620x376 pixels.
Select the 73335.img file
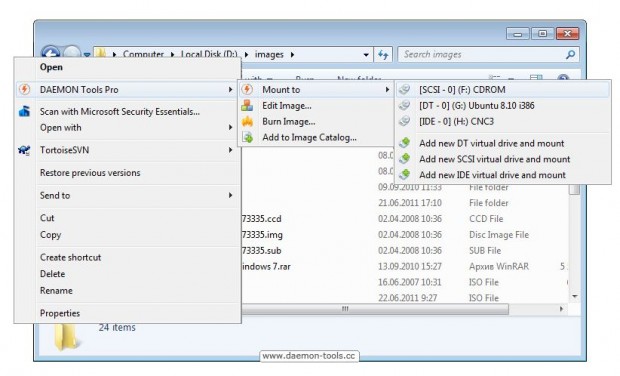pyautogui.click(x=262, y=234)
